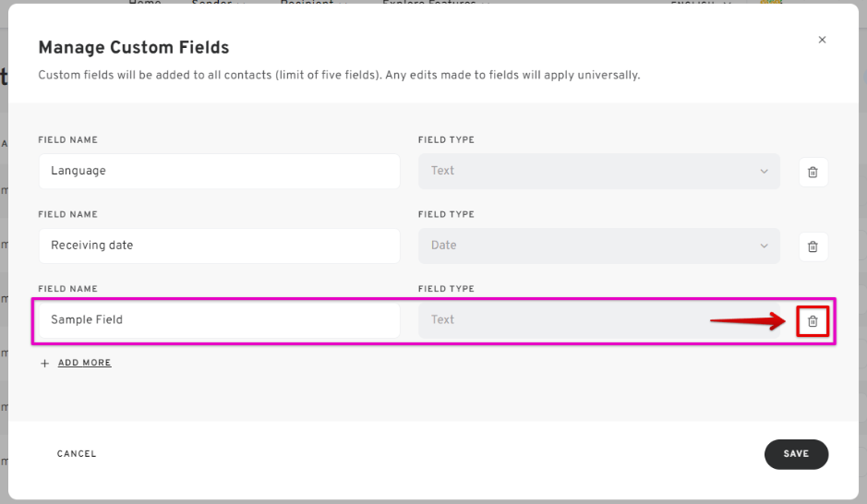Viewport: 867px width, 504px height.
Task: Click the chevron in the Date type selector
Action: 765,246
